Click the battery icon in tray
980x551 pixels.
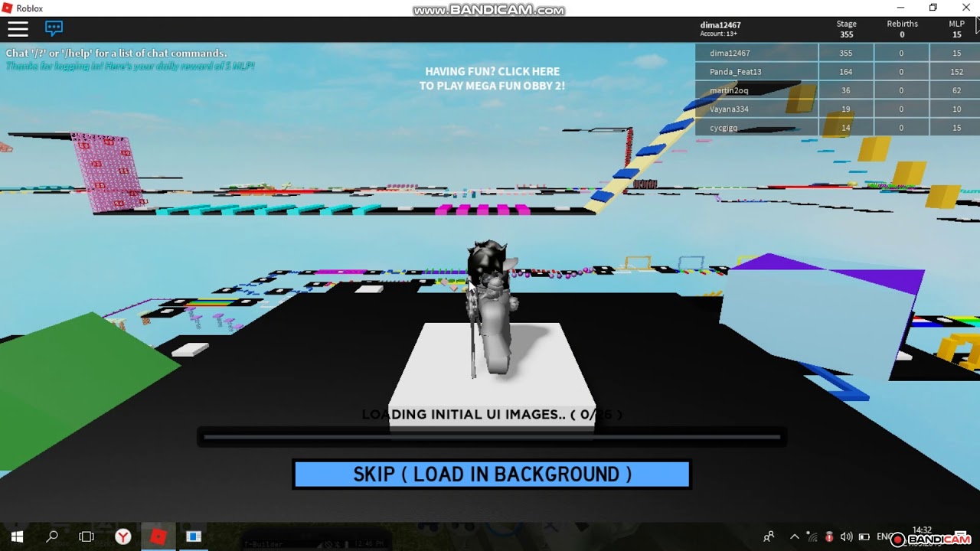pyautogui.click(x=864, y=537)
